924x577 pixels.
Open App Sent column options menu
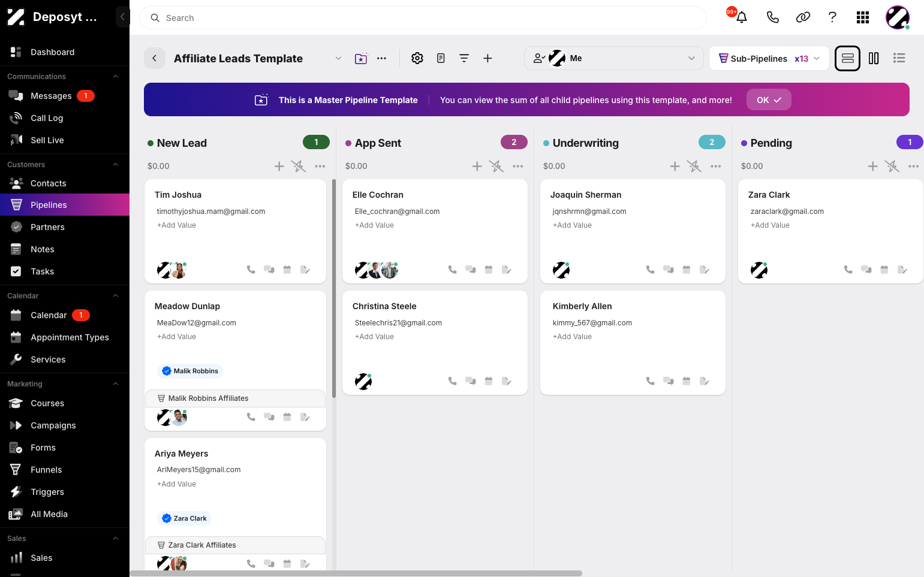coord(518,166)
